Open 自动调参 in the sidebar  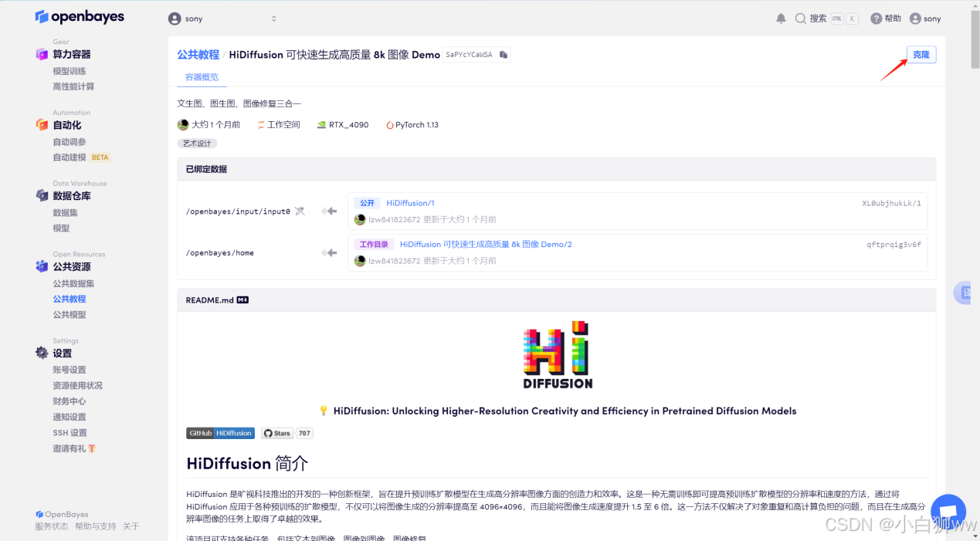coord(70,142)
